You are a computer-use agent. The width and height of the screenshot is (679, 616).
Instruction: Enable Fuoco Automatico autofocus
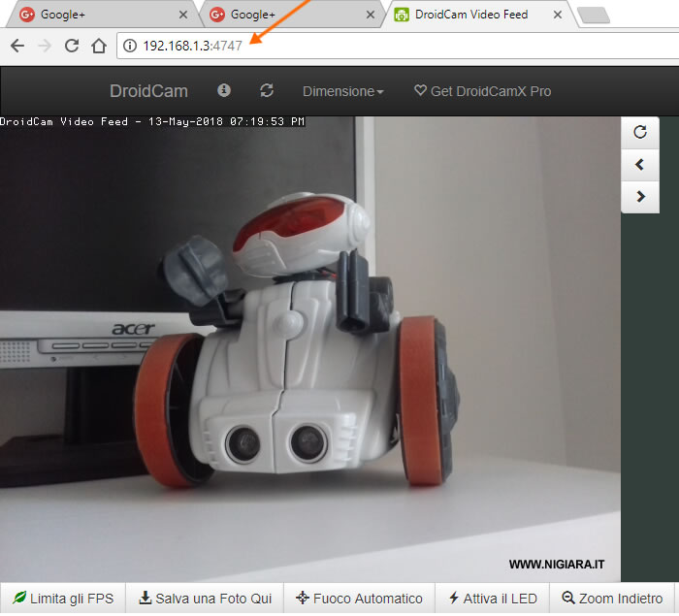[x=359, y=599]
